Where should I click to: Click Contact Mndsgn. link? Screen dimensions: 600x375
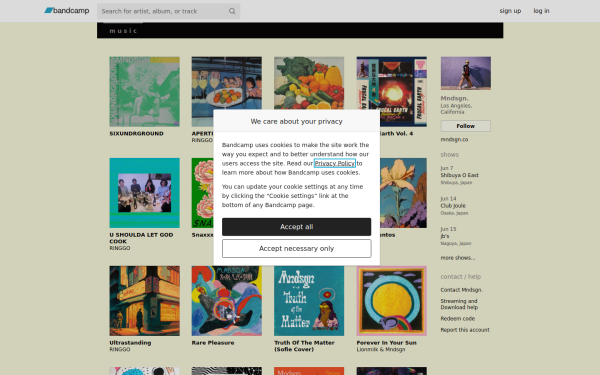[461, 290]
